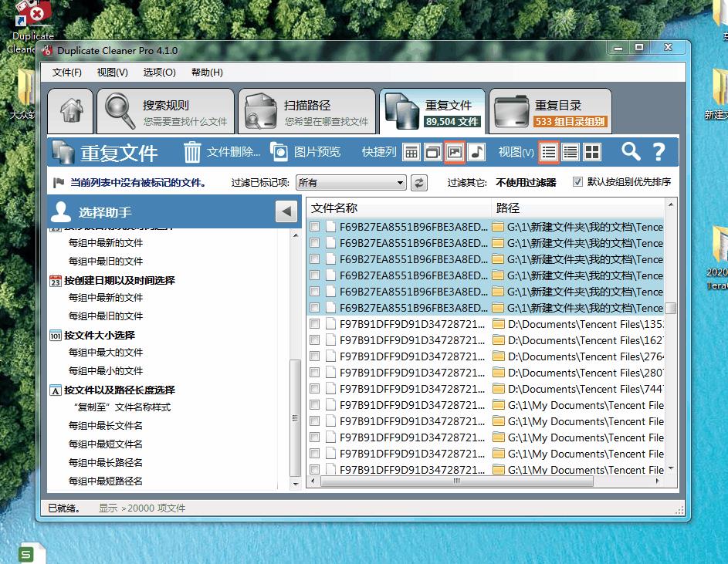The image size is (728, 564).
Task: Select 每组中最长文件名 option
Action: pyautogui.click(x=106, y=426)
